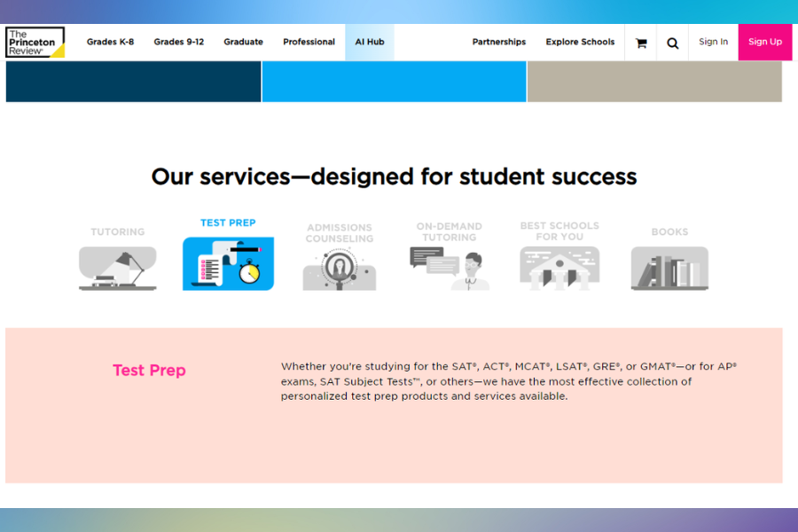Select the On-Demand Tutoring chat illustration

[x=450, y=269]
